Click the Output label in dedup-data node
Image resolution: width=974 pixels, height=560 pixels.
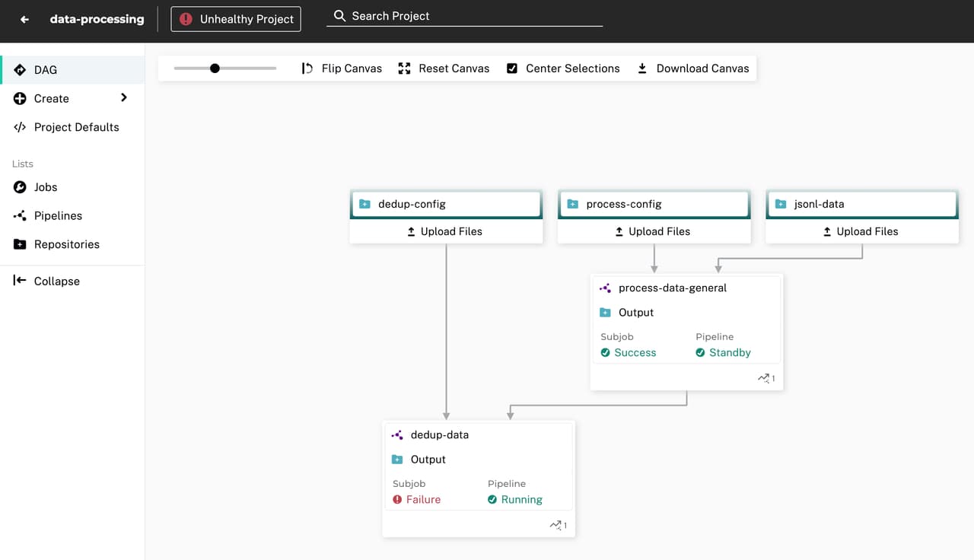pos(428,460)
